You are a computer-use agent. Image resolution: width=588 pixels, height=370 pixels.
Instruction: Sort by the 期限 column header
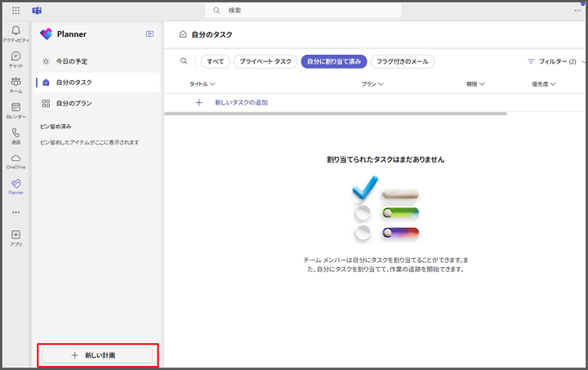[x=475, y=84]
